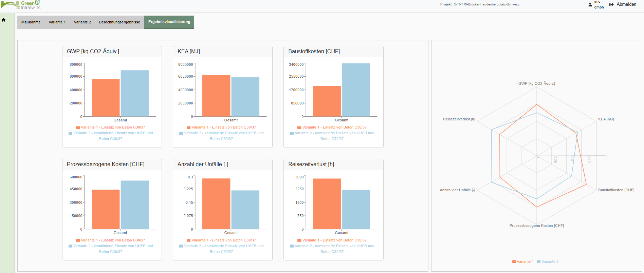The image size is (644, 273).
Task: Click the Green InfraTwins logo
Action: (21, 5)
